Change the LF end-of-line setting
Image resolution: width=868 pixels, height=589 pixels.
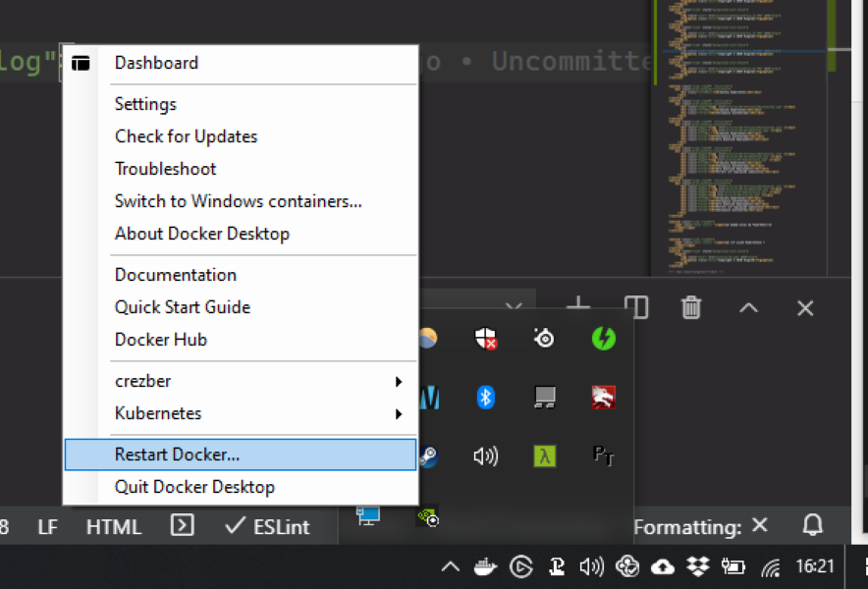(x=47, y=526)
